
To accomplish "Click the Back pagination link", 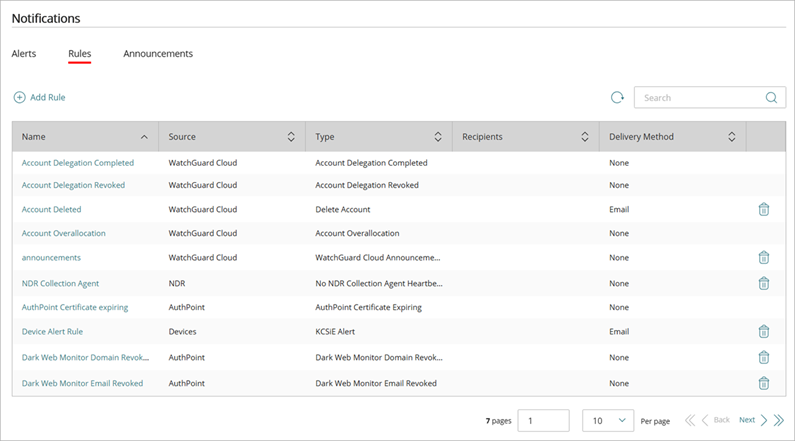I will 721,420.
